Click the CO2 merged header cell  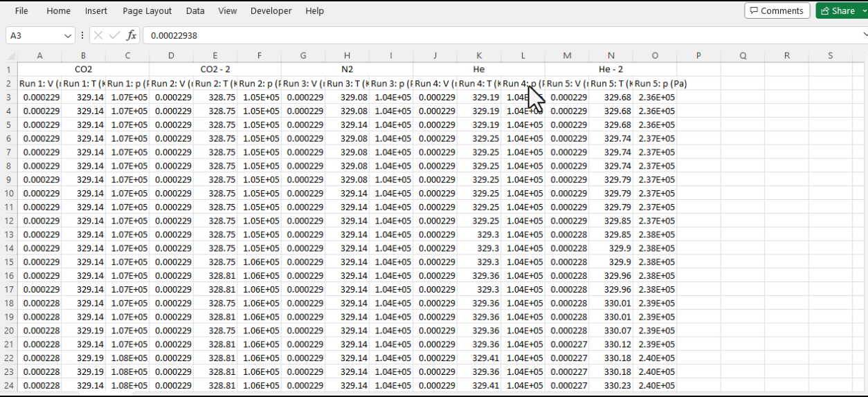[84, 70]
